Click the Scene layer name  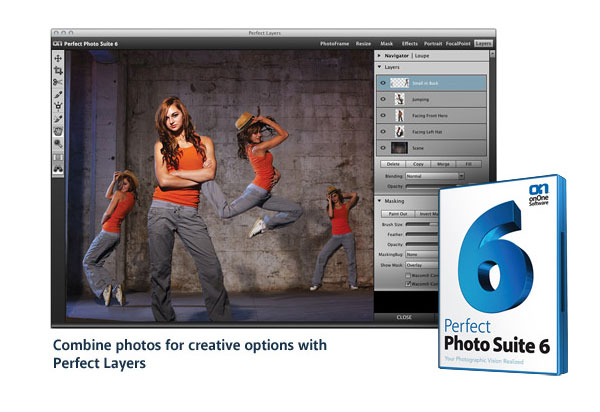pos(418,148)
